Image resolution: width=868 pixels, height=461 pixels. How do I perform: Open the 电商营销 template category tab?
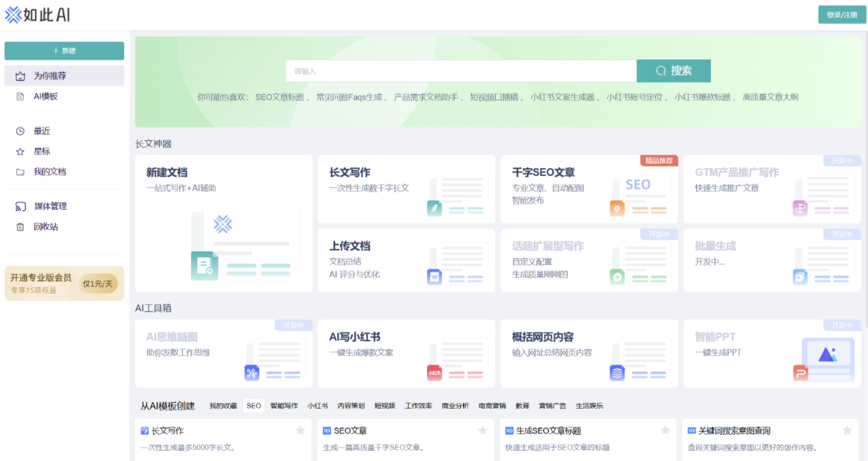click(x=492, y=406)
